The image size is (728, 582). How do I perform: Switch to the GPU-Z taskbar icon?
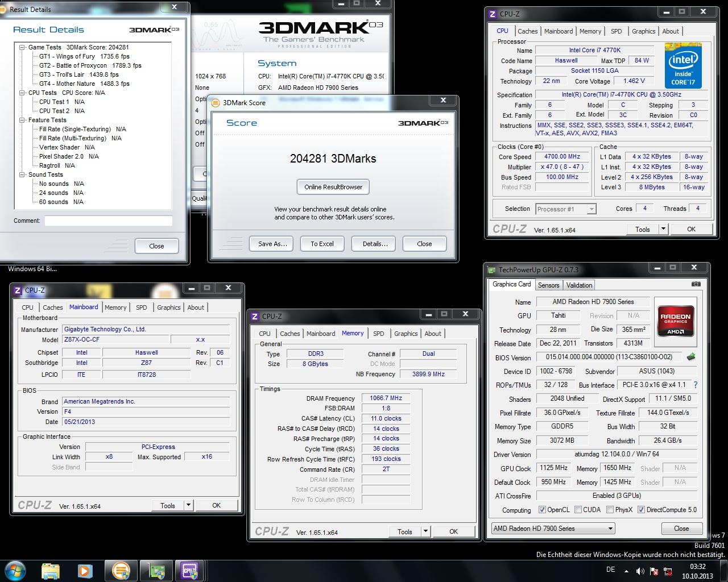(x=156, y=570)
